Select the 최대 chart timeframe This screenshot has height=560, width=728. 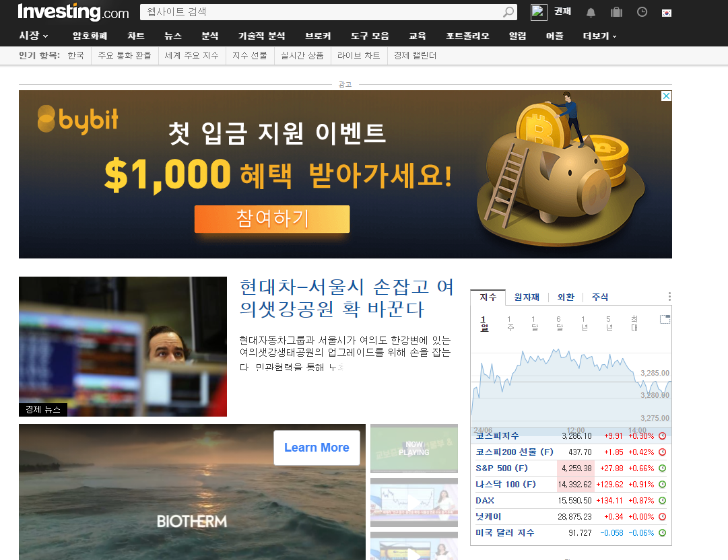[634, 323]
